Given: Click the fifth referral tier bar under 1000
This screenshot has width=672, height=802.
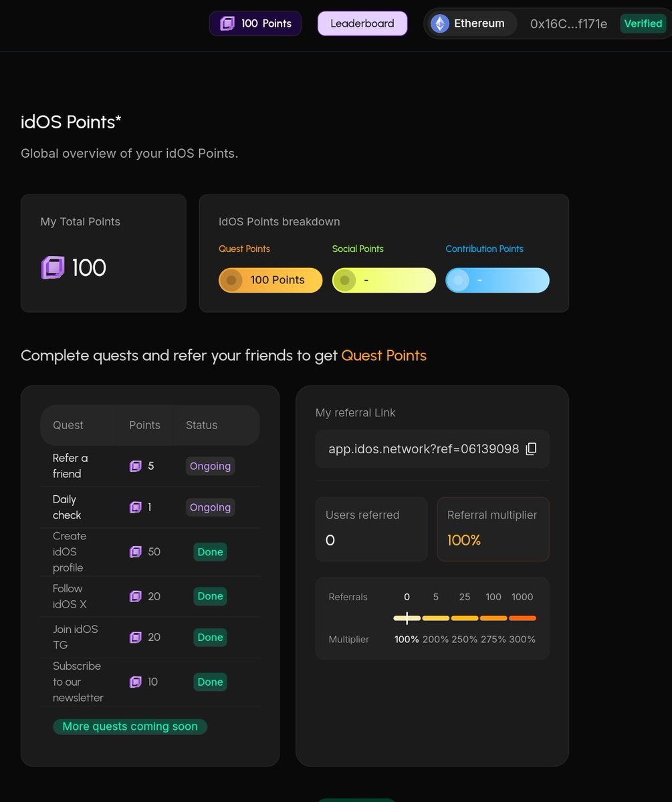Looking at the screenshot, I should pyautogui.click(x=522, y=618).
